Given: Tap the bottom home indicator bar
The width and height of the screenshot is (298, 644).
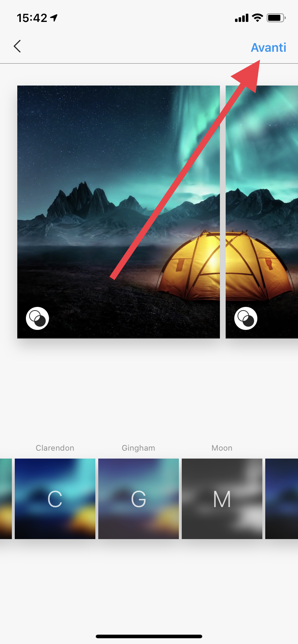Looking at the screenshot, I should 149,636.
